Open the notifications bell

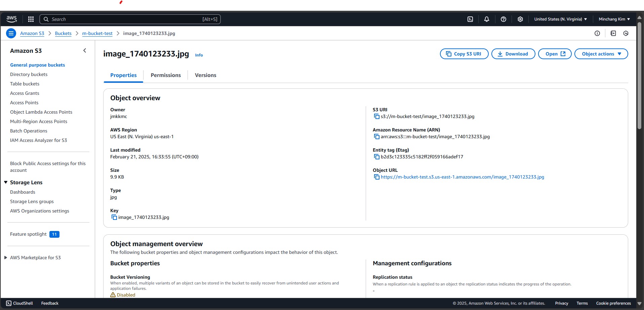tap(487, 19)
